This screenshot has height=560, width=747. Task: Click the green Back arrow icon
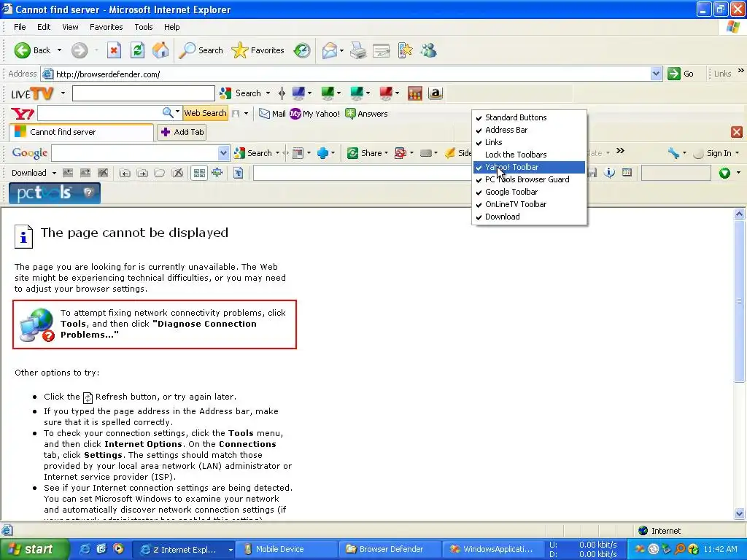[23, 50]
